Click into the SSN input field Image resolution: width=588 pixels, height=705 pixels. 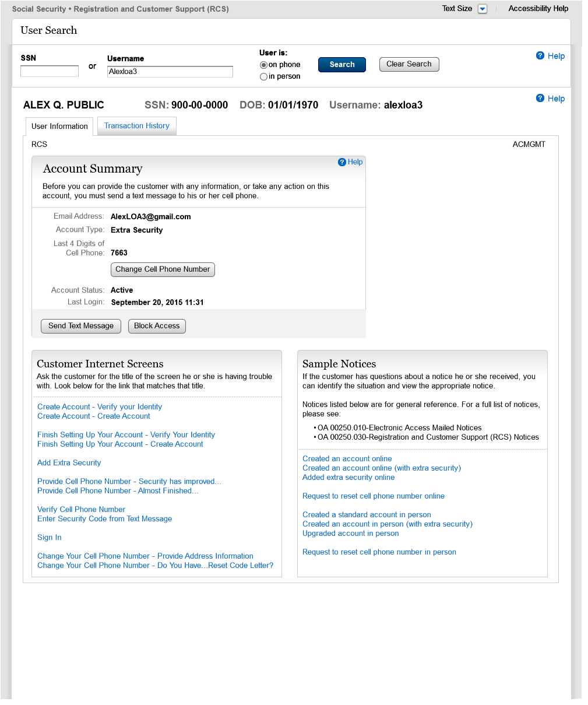tap(50, 71)
